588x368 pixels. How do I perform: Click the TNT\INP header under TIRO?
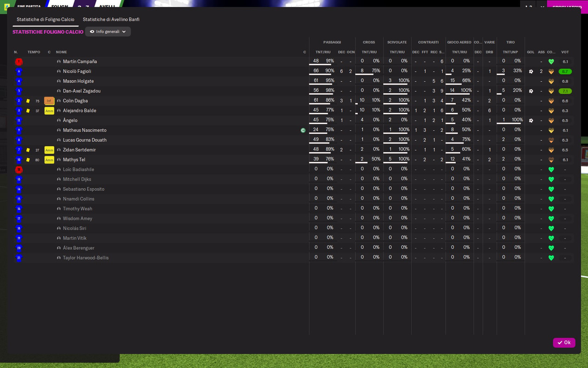tap(510, 52)
